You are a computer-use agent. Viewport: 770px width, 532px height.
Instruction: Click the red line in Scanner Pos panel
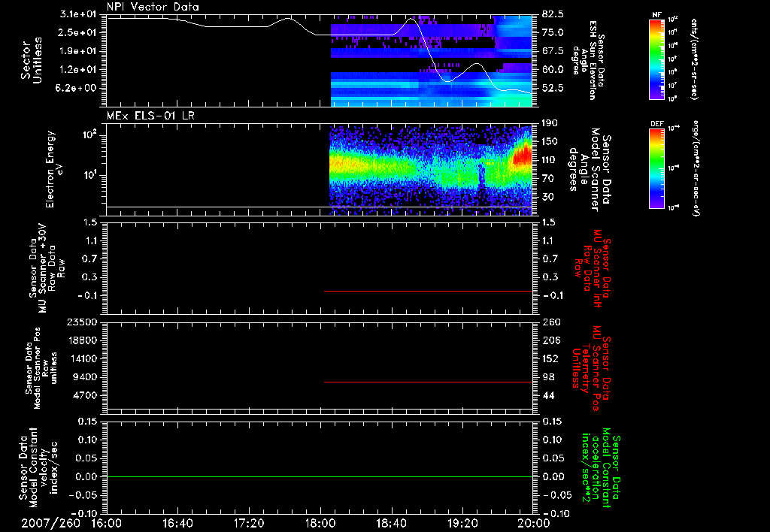click(x=428, y=382)
